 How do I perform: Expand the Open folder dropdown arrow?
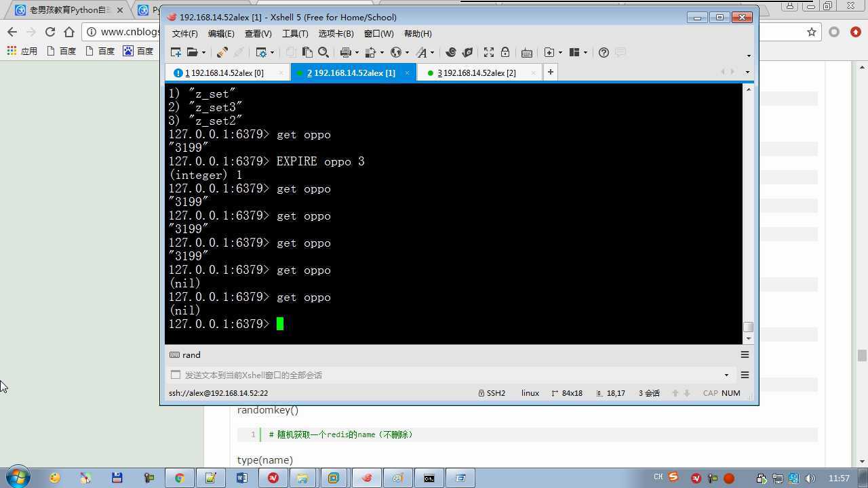click(203, 53)
